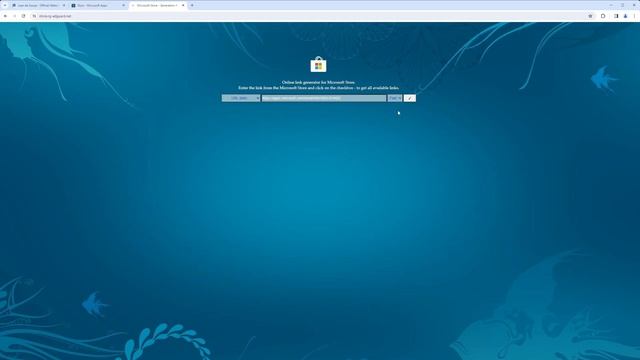The height and width of the screenshot is (360, 640).
Task: Click the address bar URL
Action: (55, 16)
